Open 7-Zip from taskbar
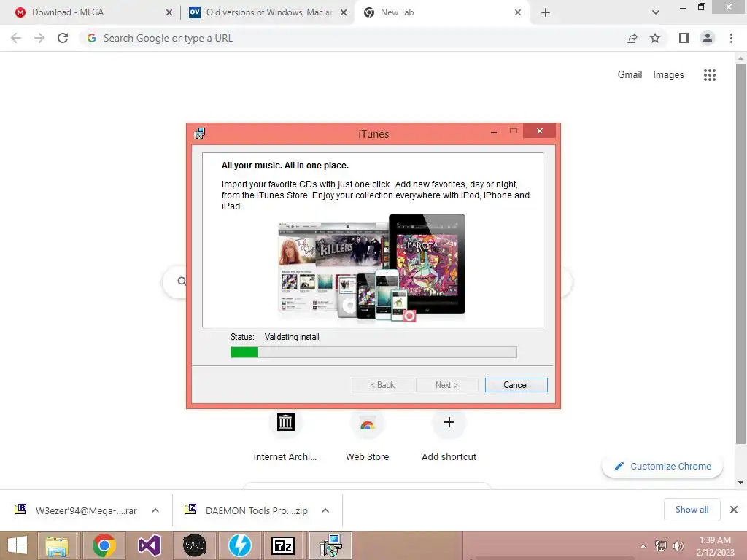Screen dimensions: 747x560 tap(282, 545)
